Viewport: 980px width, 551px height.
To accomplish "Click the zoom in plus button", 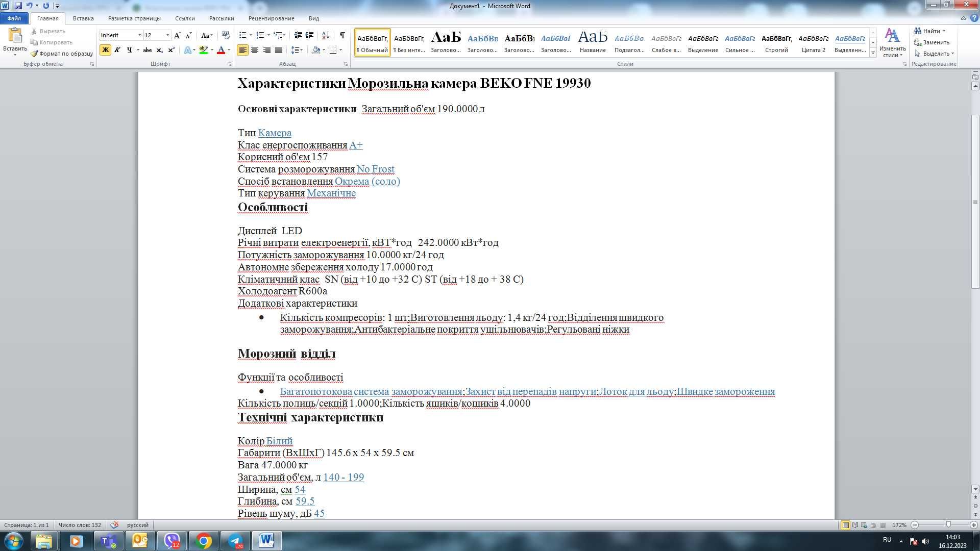I will click(x=973, y=525).
